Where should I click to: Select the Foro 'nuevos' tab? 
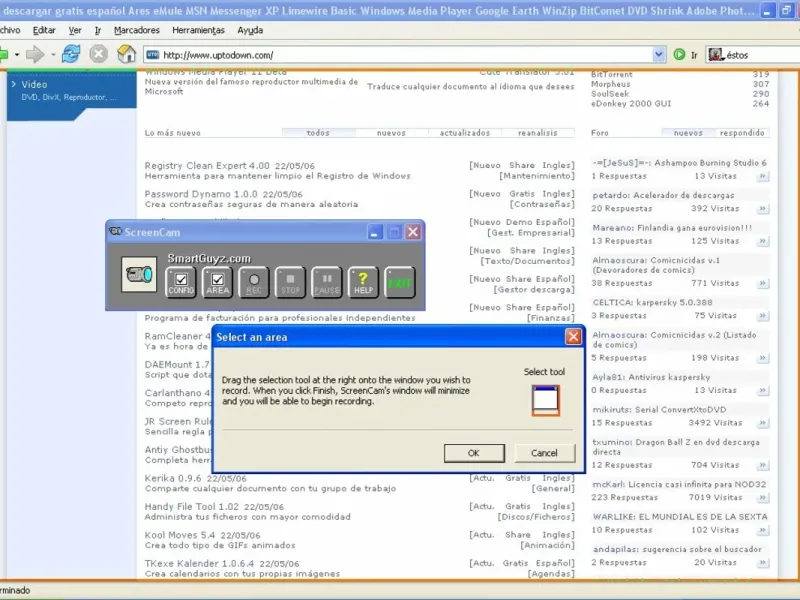pos(688,133)
